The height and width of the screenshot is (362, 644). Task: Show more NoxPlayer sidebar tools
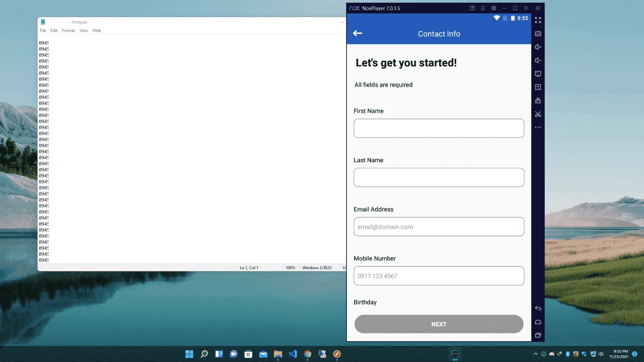click(538, 127)
